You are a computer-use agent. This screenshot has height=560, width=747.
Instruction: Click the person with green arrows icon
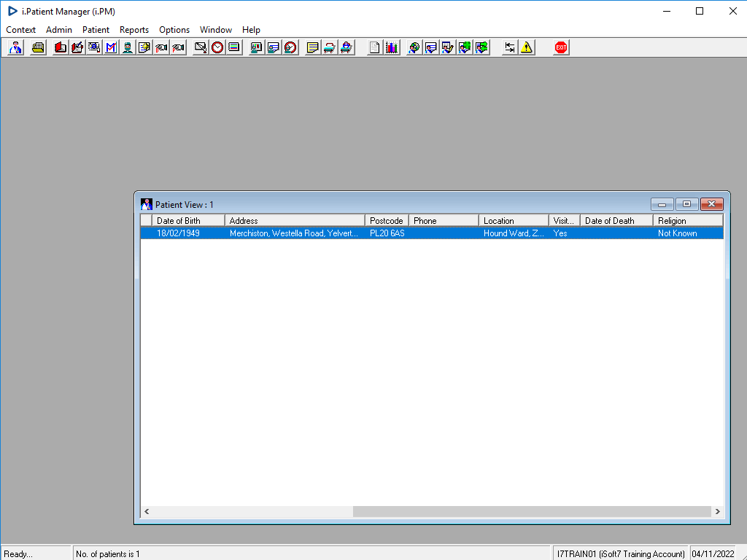click(x=481, y=47)
